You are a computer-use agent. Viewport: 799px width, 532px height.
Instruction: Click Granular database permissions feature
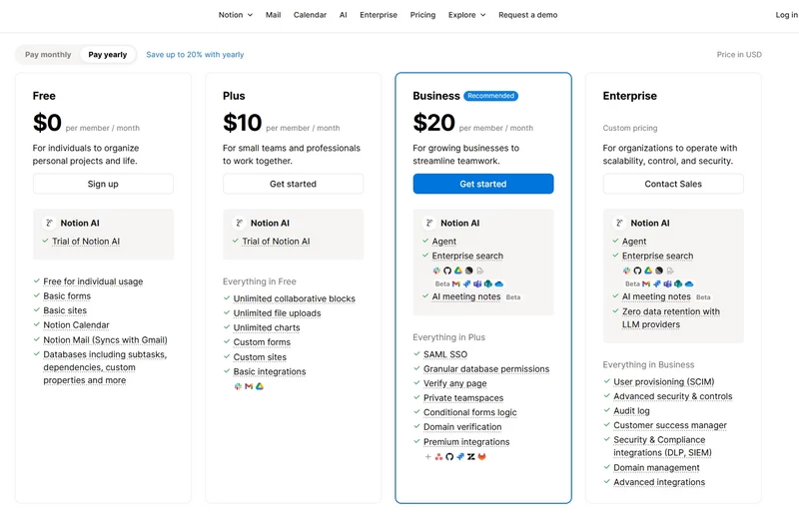[486, 369]
